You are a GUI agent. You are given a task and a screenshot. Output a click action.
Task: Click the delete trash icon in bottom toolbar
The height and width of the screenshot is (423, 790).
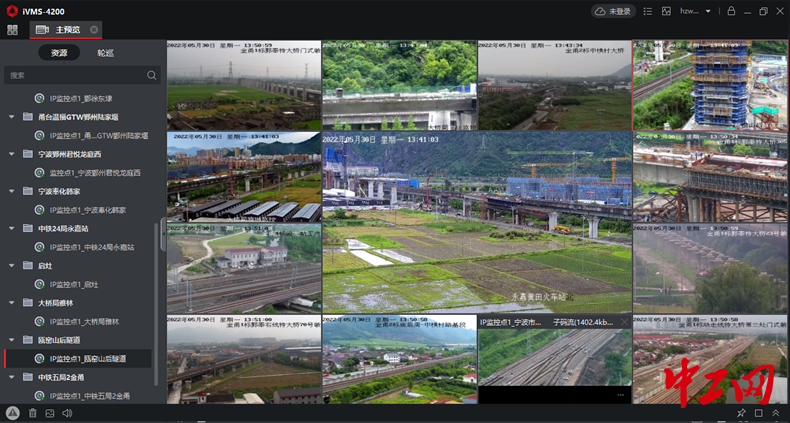pos(32,413)
